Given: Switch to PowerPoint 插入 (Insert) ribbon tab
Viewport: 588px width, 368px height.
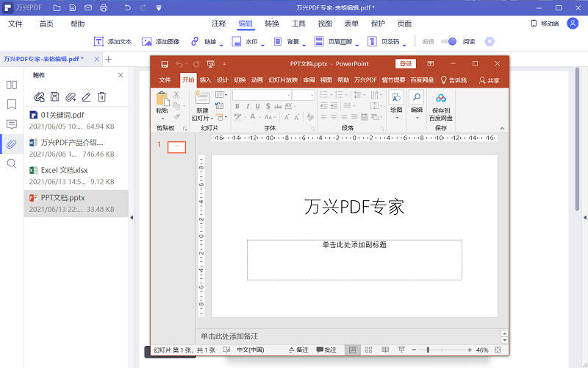Looking at the screenshot, I should 205,79.
